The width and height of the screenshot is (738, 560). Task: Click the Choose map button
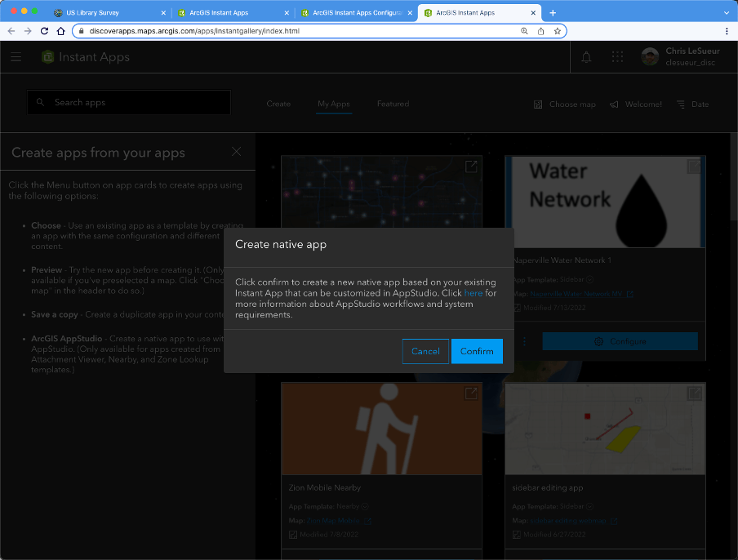tap(565, 104)
